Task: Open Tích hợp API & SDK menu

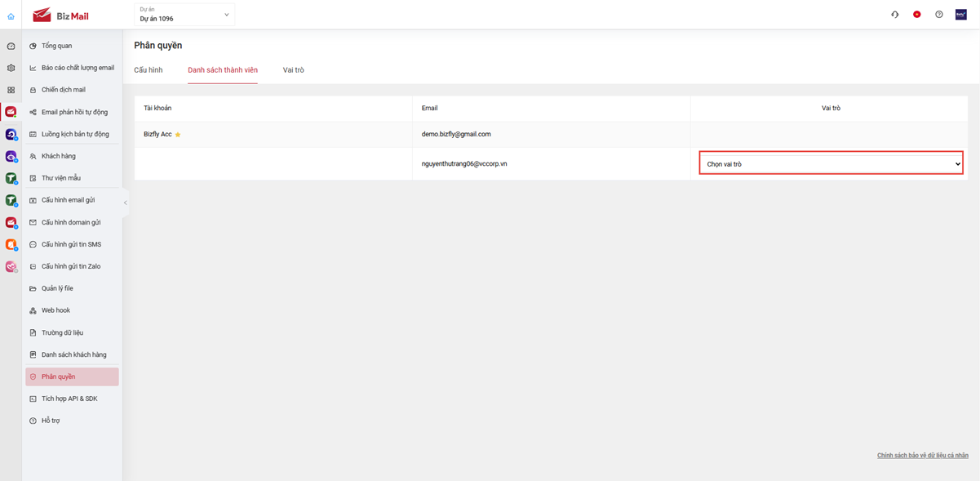Action: pyautogui.click(x=69, y=399)
